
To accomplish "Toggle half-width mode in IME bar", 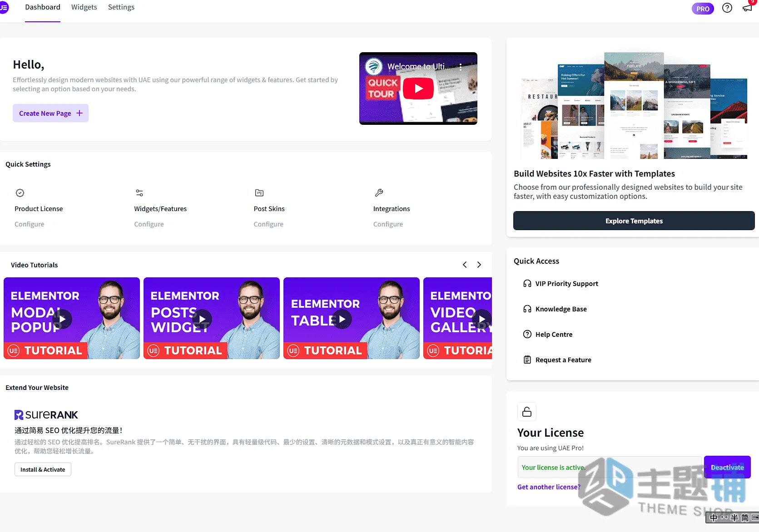I will (734, 518).
